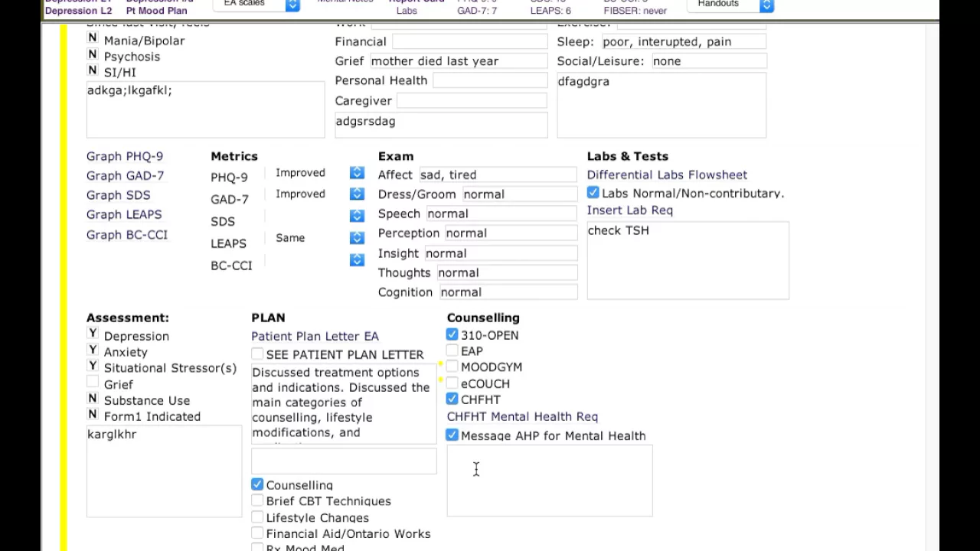The image size is (980, 551).
Task: Open the LEAPS metric status dropdown
Action: coord(357,238)
